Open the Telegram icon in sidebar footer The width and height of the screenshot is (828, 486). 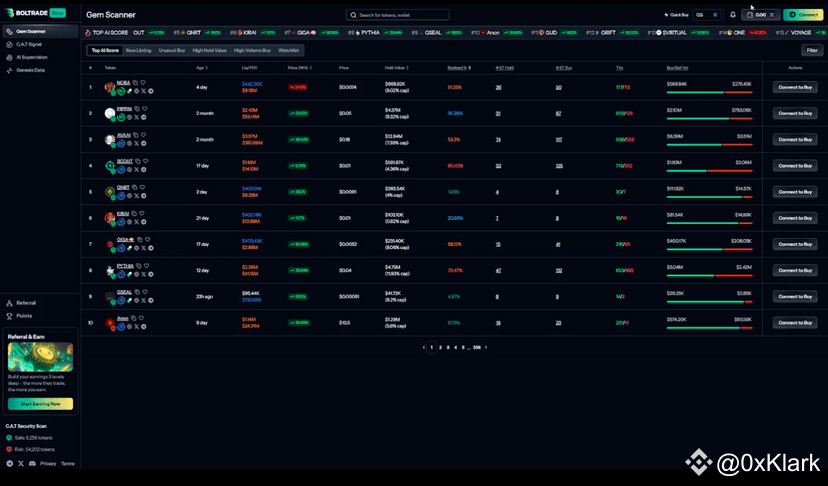10,464
